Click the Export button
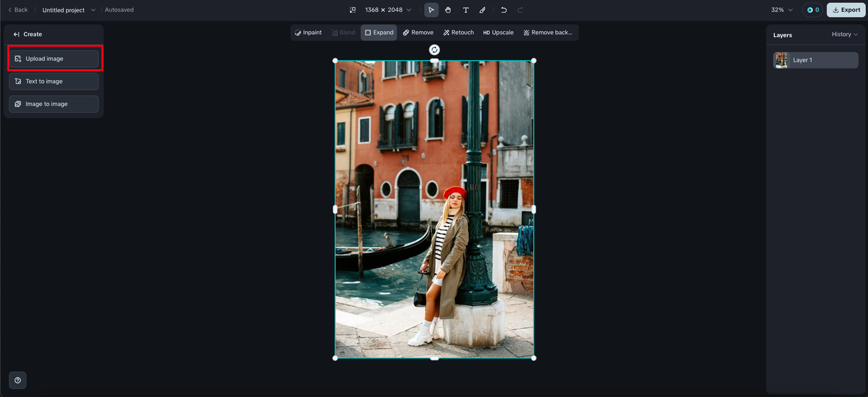Viewport: 868px width, 397px height. coord(846,10)
